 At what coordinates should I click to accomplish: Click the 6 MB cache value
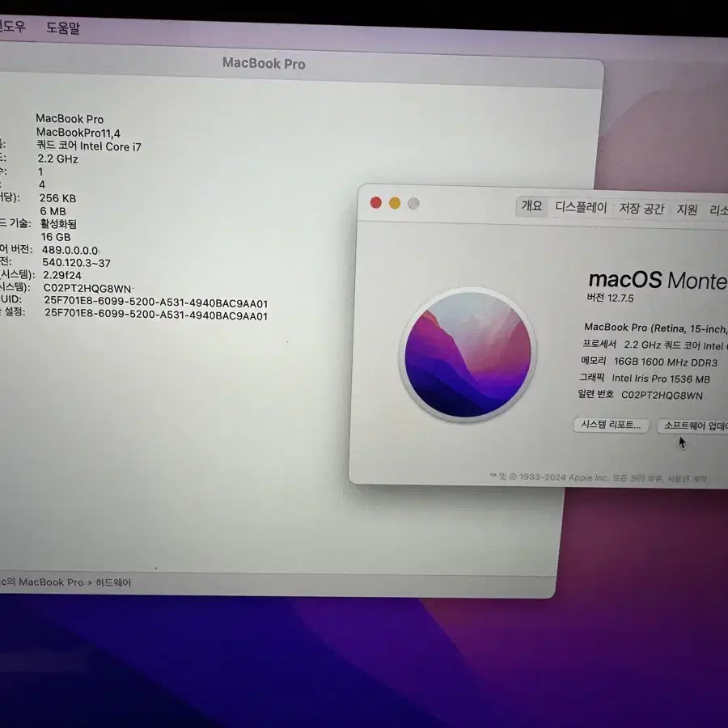pos(53,211)
